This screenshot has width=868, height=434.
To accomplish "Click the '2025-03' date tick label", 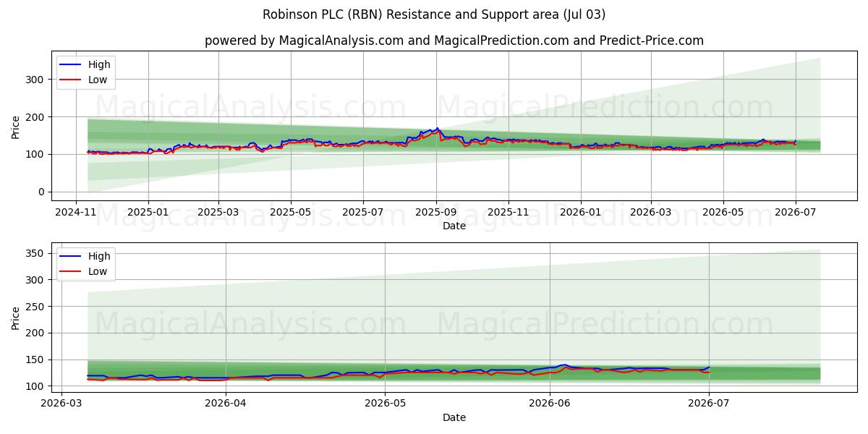I will [219, 213].
